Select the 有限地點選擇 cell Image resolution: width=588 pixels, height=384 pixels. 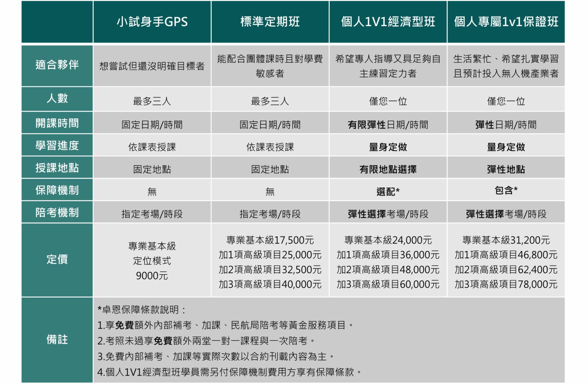(x=388, y=170)
